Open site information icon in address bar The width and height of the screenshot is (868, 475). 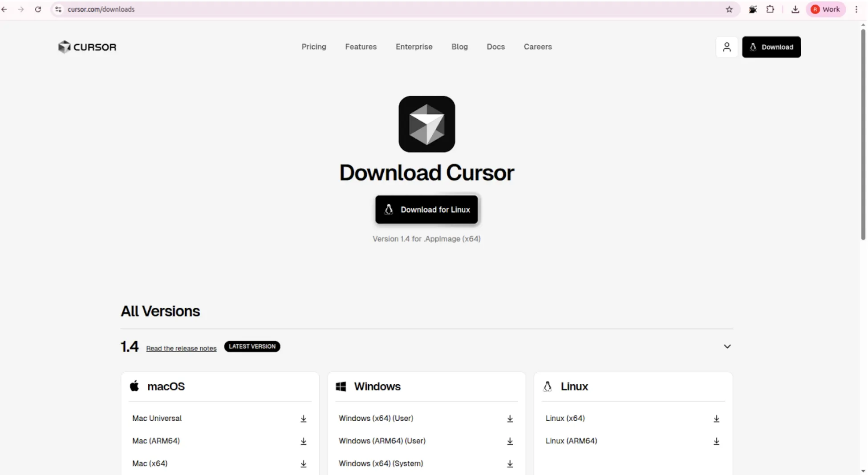(x=58, y=9)
